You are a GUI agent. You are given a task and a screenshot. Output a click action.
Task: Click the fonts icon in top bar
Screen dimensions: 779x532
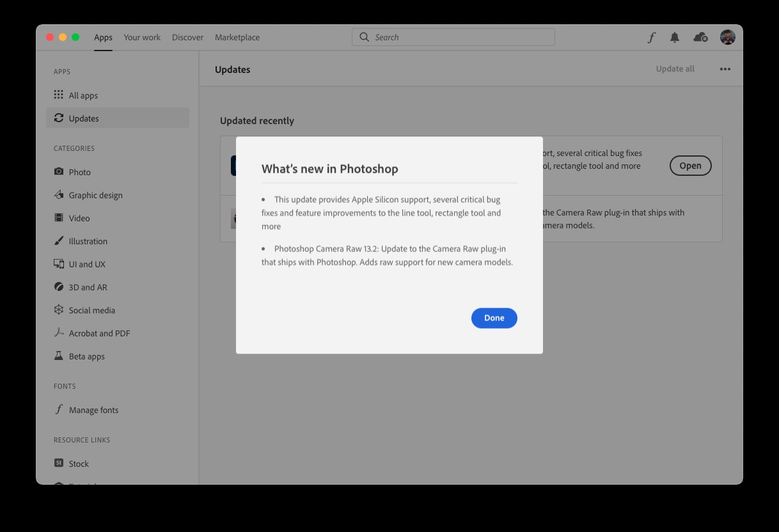(651, 38)
